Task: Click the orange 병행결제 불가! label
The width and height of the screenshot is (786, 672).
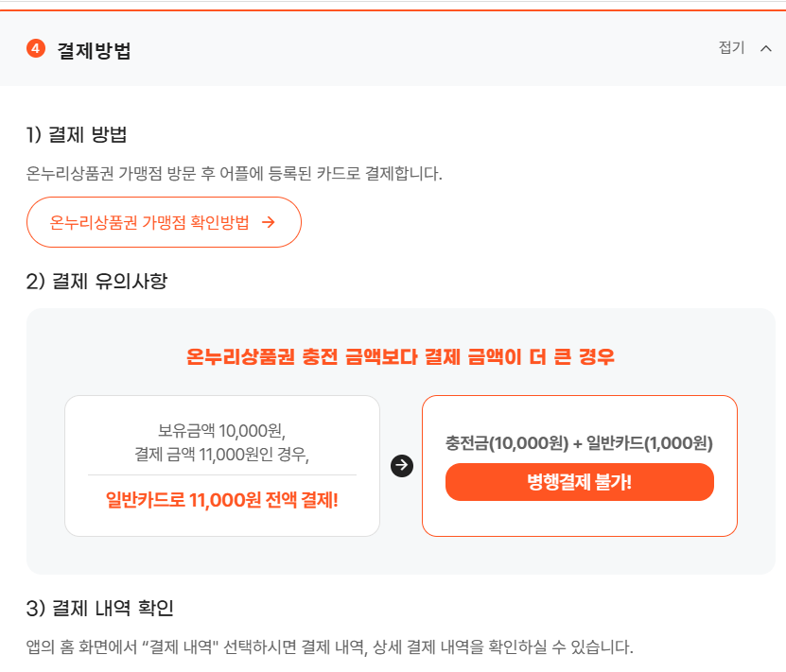Action: pyautogui.click(x=580, y=482)
